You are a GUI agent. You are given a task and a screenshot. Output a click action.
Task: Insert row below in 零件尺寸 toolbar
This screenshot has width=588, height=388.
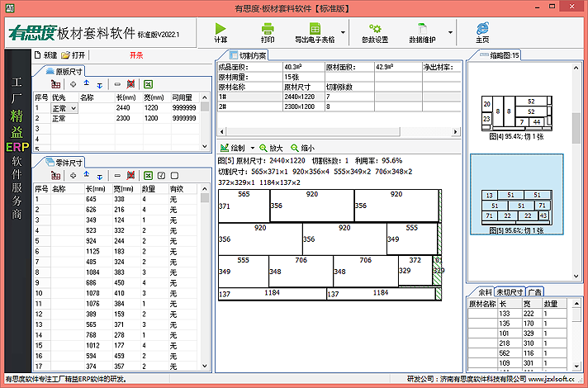[x=99, y=176]
